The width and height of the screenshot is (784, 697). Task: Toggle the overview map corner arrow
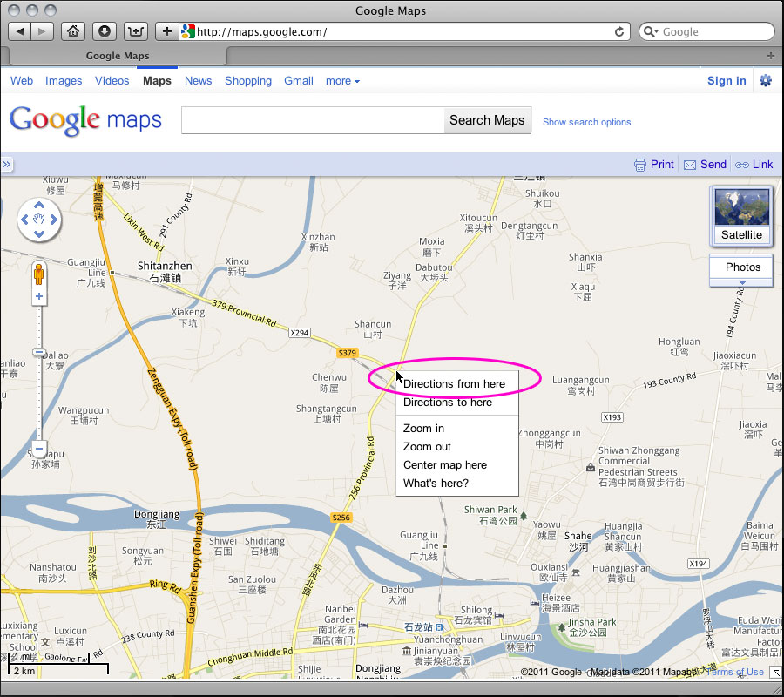coord(776,673)
